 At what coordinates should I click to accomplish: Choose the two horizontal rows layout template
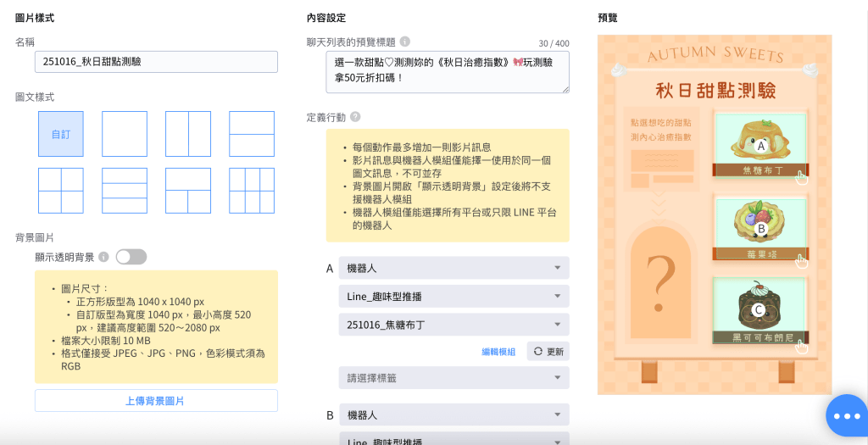(x=251, y=134)
